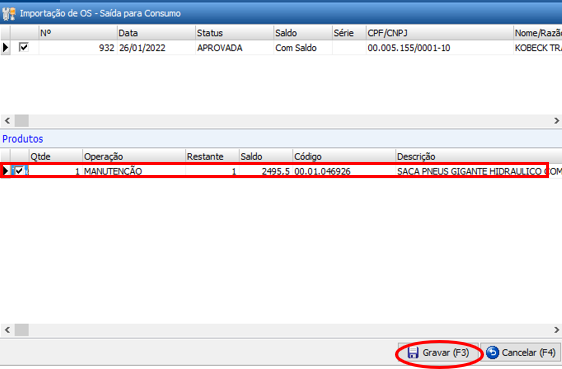Screen dimensions: 562x369
Task: Select the Qtde value 1 cell
Action: pyautogui.click(x=56, y=171)
